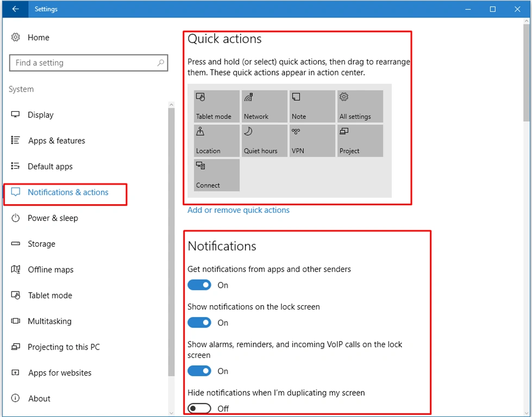This screenshot has height=417, width=532.
Task: Enable Hide notifications when duplicating my screen
Action: (199, 408)
